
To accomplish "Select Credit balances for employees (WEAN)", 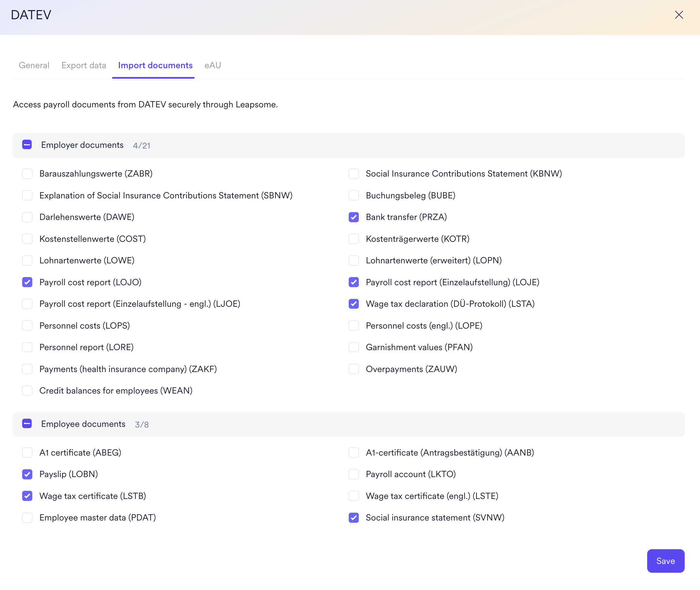I will pos(27,391).
